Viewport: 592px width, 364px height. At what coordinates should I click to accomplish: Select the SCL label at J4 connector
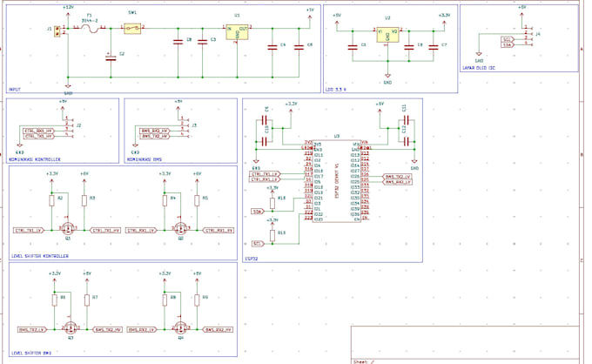(x=508, y=40)
